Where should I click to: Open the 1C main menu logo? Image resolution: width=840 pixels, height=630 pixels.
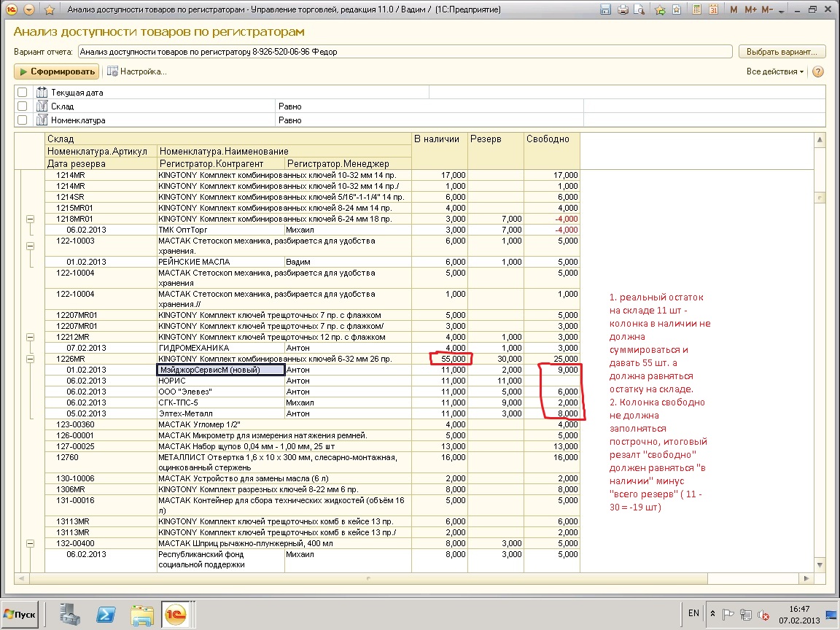tap(11, 9)
